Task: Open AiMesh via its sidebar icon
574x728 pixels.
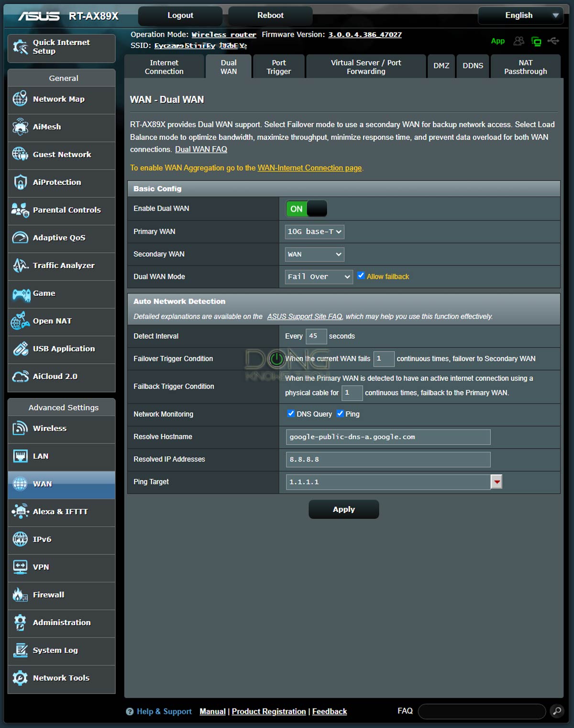Action: pyautogui.click(x=20, y=127)
